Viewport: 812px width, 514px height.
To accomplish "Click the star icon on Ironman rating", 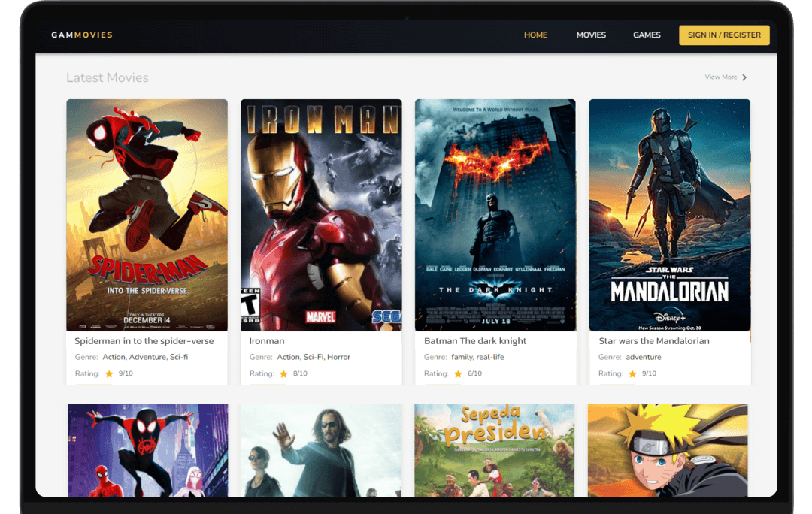I will point(283,373).
